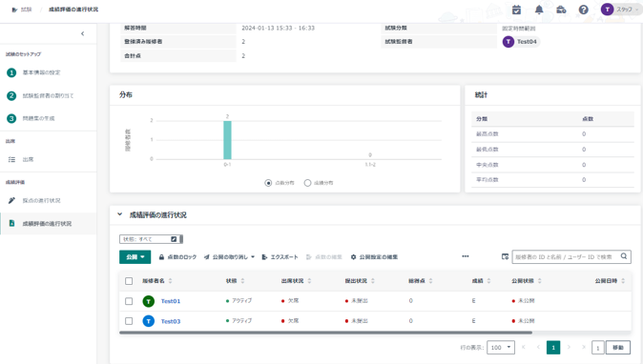Collapse the 成績評価の進行状況 section
Screen dimensions: 643x364
[120, 214]
